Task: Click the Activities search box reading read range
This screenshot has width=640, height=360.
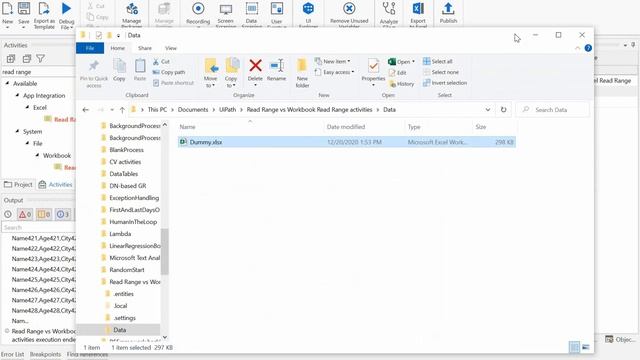Action: [38, 72]
